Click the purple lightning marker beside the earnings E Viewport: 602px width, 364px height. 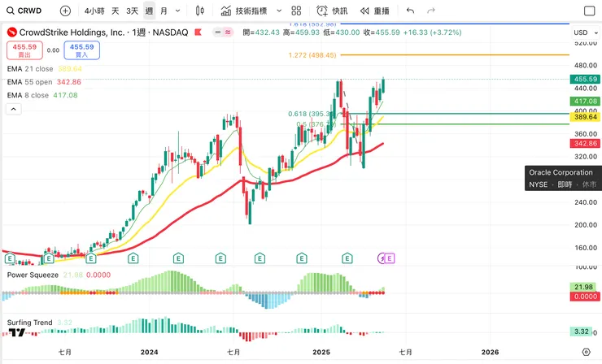coord(382,258)
